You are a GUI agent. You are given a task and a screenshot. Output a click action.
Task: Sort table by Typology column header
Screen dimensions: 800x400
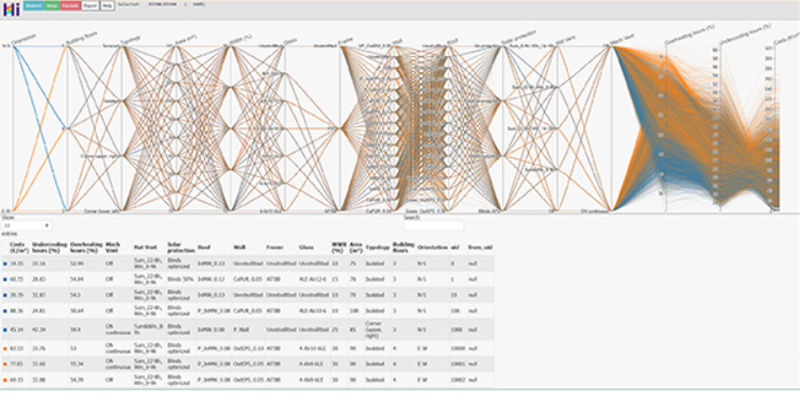[x=372, y=245]
